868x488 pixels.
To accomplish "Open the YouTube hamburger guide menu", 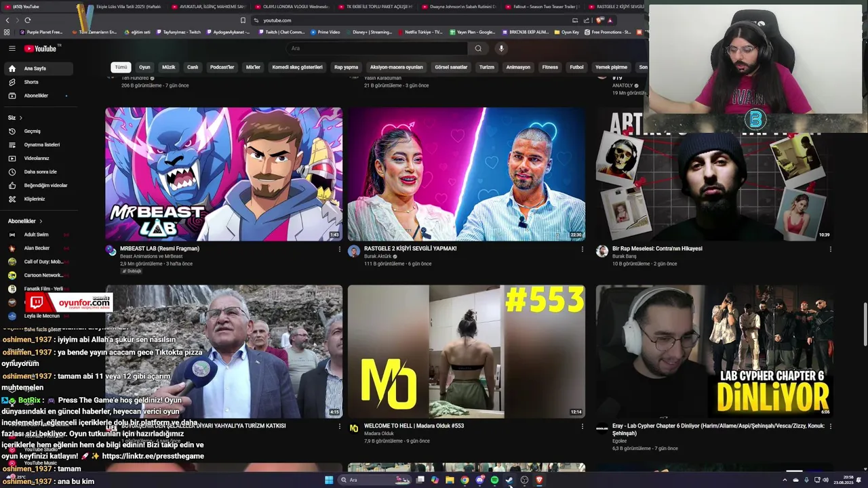I will (12, 48).
